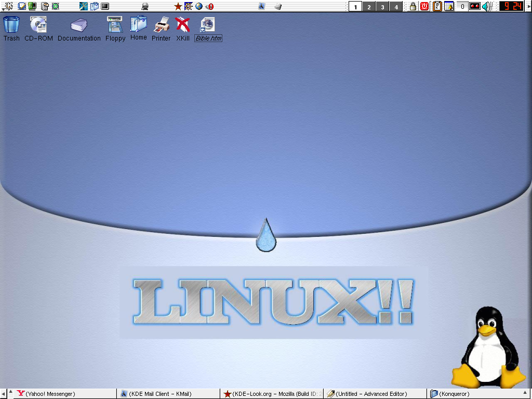Launch the blue trident panel icon
The height and width of the screenshot is (399, 532).
pyautogui.click(x=84, y=6)
